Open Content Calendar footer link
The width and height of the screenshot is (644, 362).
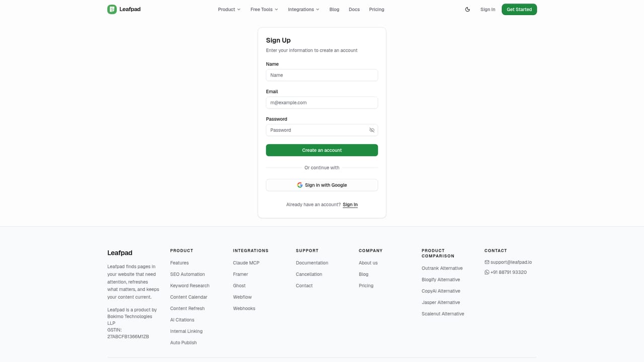click(189, 297)
